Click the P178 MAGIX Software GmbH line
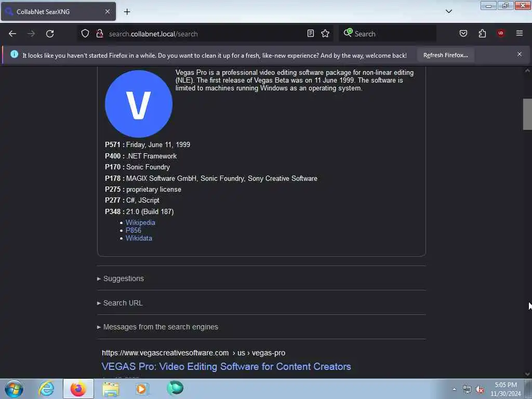This screenshot has width=532, height=399. (211, 179)
